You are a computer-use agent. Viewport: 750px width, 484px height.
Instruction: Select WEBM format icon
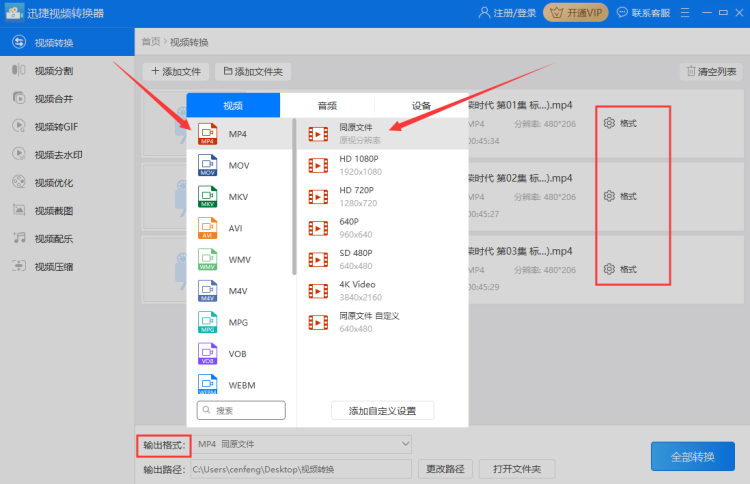[x=208, y=384]
